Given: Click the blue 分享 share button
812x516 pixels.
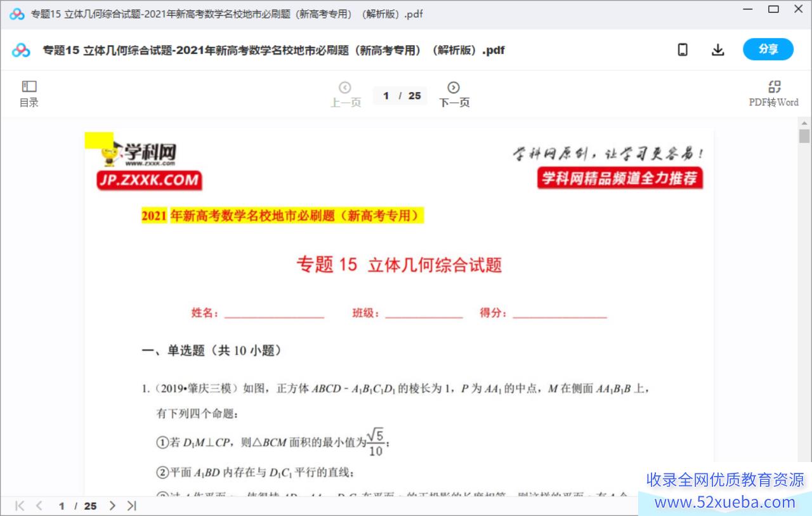Looking at the screenshot, I should click(768, 50).
